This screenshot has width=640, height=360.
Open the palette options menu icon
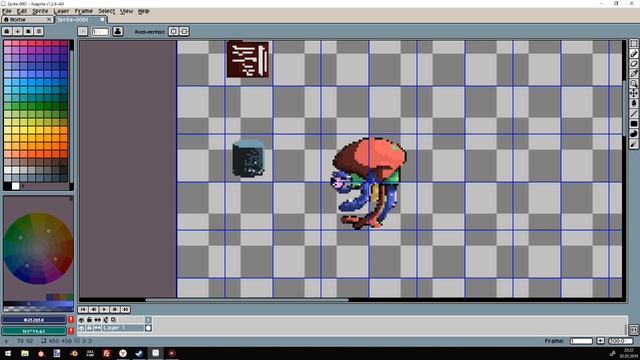(x=39, y=31)
